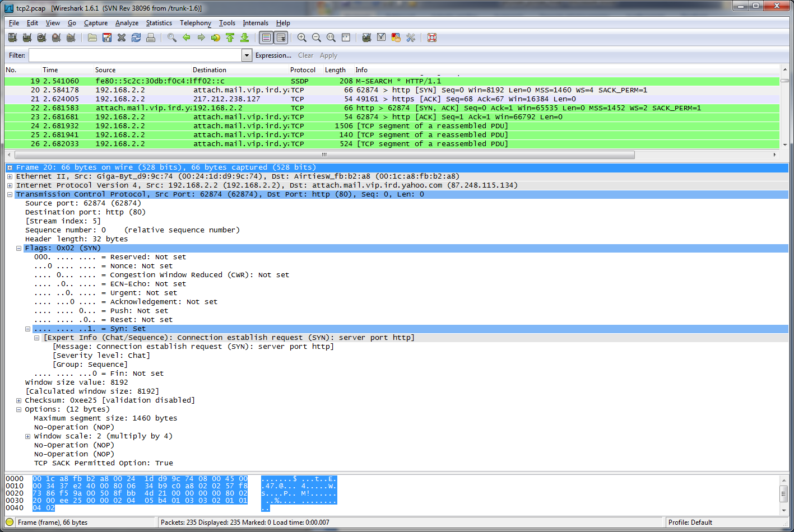Zoom out packet text icon

pyautogui.click(x=317, y=38)
